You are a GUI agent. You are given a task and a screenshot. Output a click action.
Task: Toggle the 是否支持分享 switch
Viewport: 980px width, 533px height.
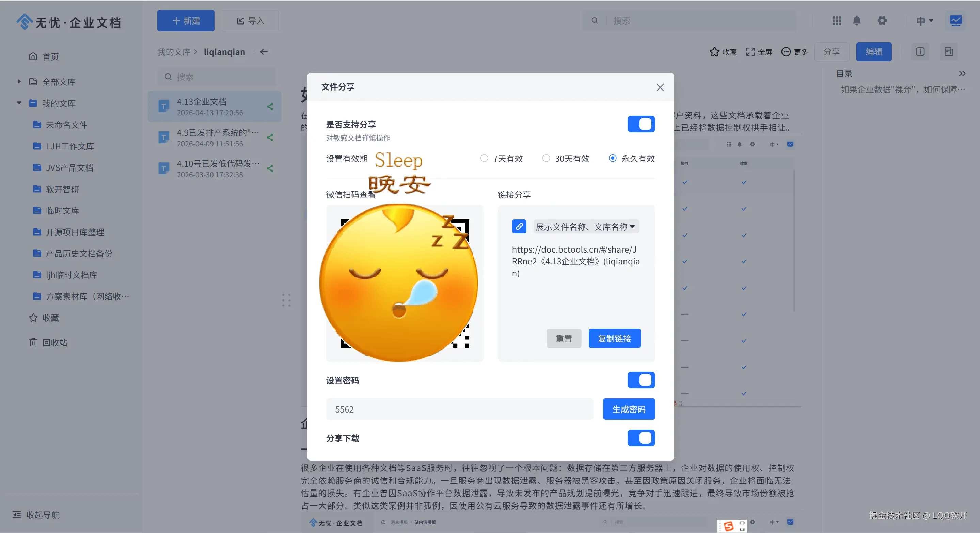pos(641,124)
